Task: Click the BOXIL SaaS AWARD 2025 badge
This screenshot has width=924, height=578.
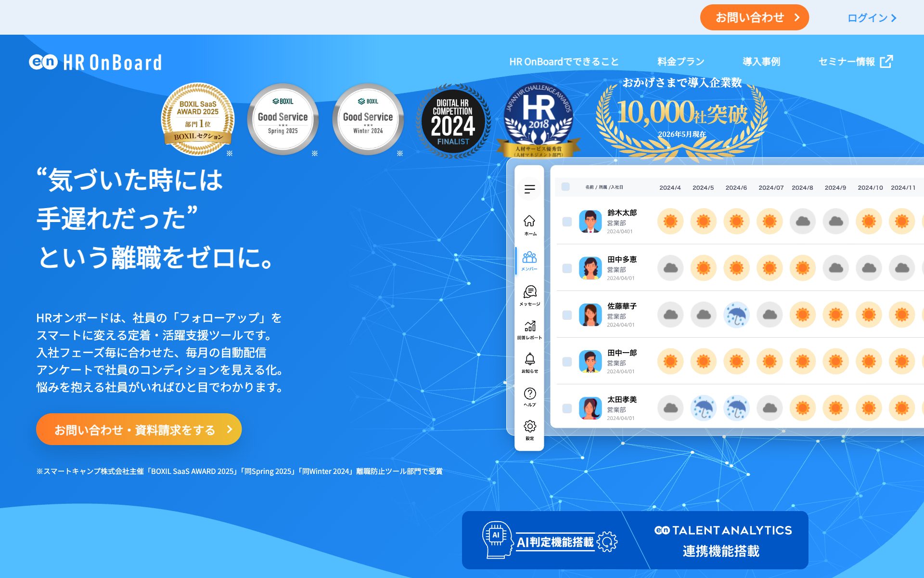Action: (198, 119)
